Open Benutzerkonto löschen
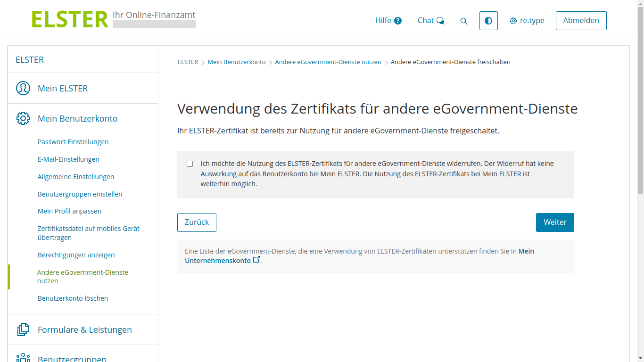This screenshot has height=362, width=644. (73, 298)
